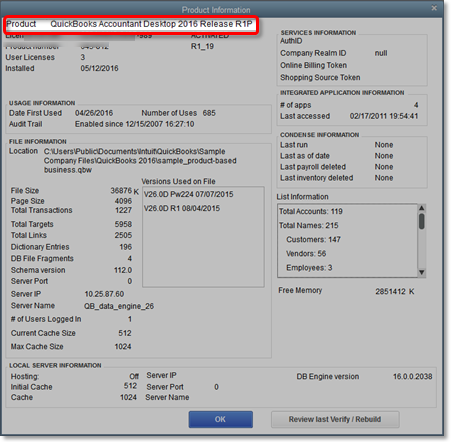Click List Information scroll down arrow
Screen dimensions: 451x442
[x=421, y=272]
